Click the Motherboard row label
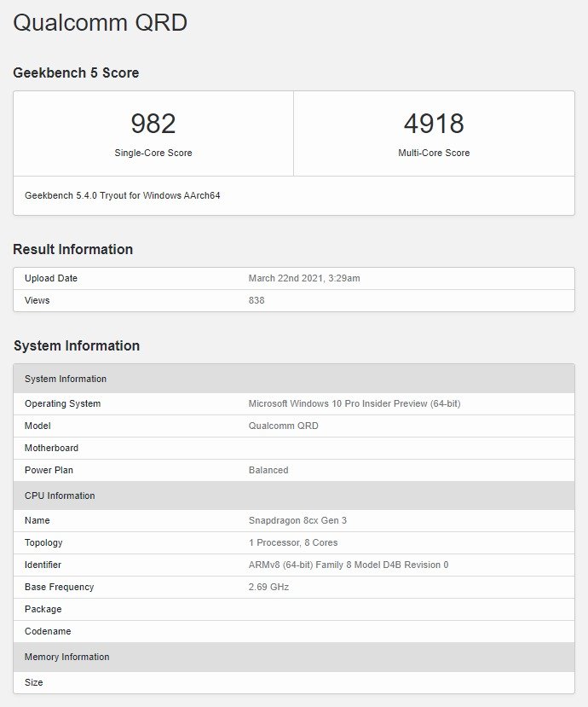588x707 pixels. pyautogui.click(x=51, y=448)
